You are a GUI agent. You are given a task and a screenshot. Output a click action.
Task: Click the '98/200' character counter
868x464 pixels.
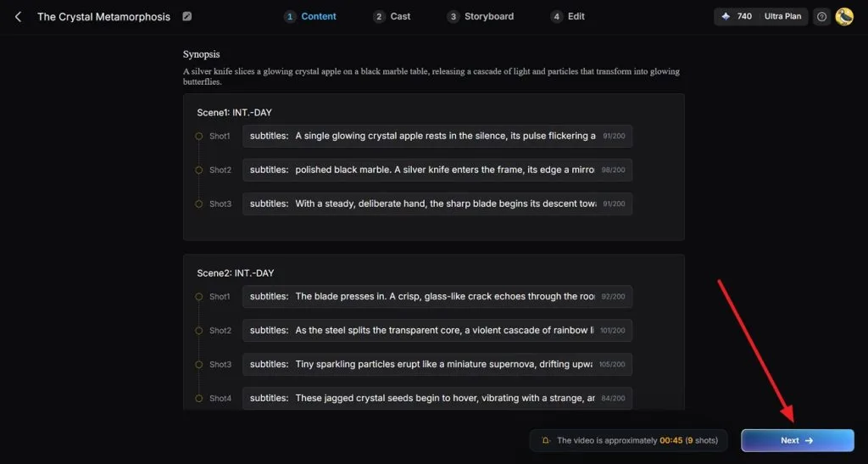pos(614,170)
